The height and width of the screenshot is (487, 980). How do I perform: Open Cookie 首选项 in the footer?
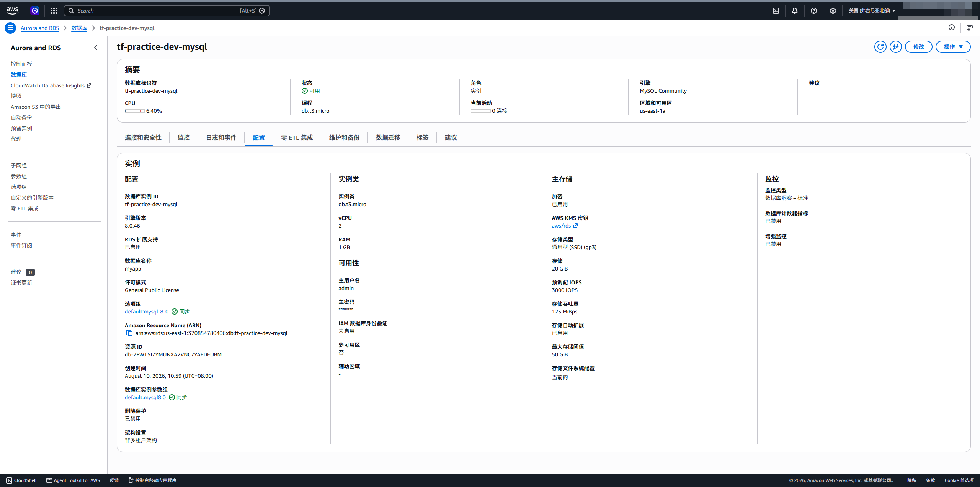tap(959, 480)
